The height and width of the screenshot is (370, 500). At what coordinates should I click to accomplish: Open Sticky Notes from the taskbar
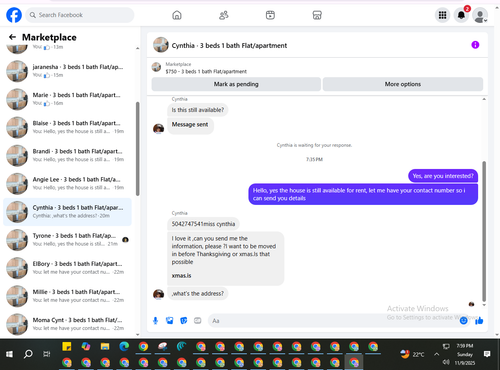coord(67,347)
